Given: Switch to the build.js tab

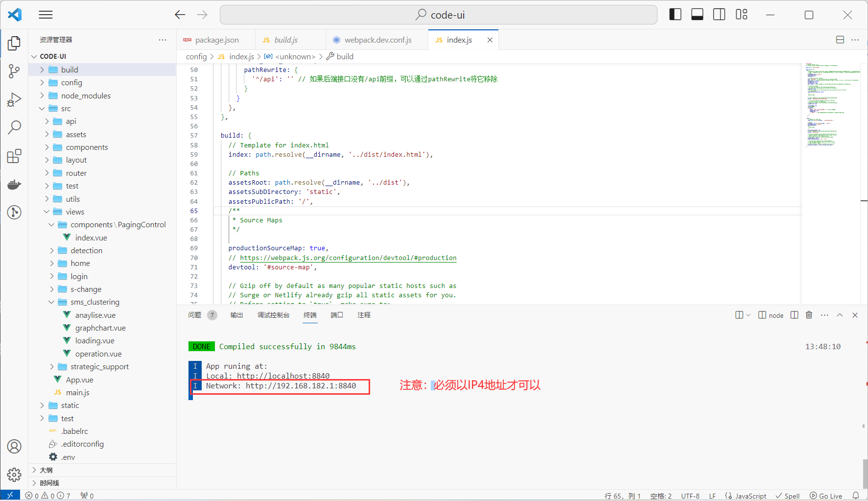Looking at the screenshot, I should [290, 40].
